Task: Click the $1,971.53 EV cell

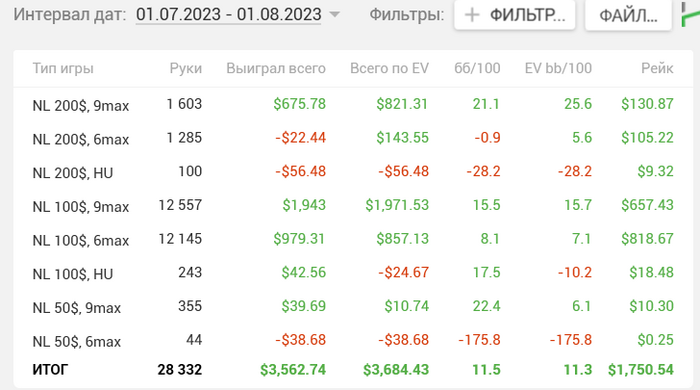Action: [x=397, y=205]
